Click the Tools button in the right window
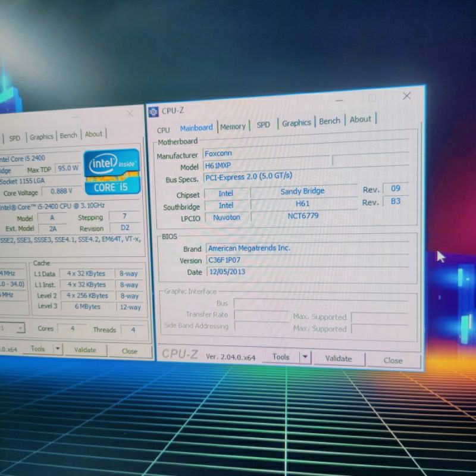This screenshot has width=476, height=476. [280, 357]
